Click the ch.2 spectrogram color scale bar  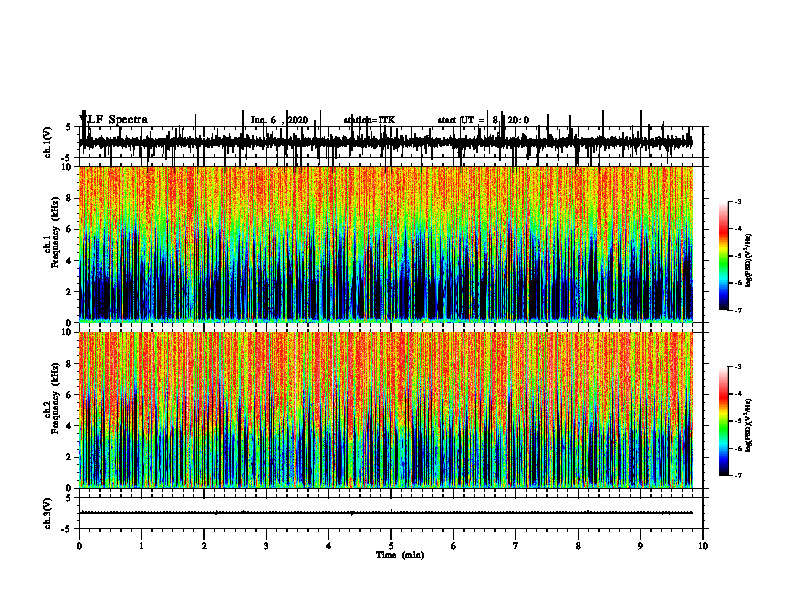(723, 421)
